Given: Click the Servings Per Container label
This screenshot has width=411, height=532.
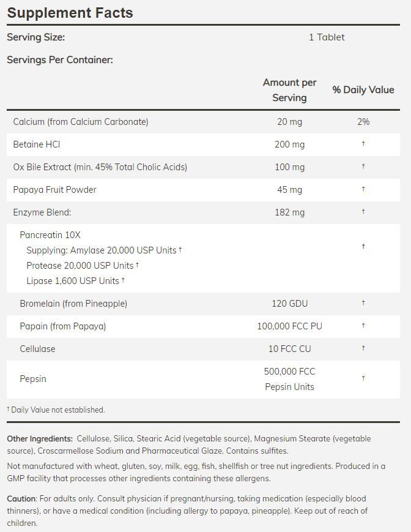Looking at the screenshot, I should [60, 60].
